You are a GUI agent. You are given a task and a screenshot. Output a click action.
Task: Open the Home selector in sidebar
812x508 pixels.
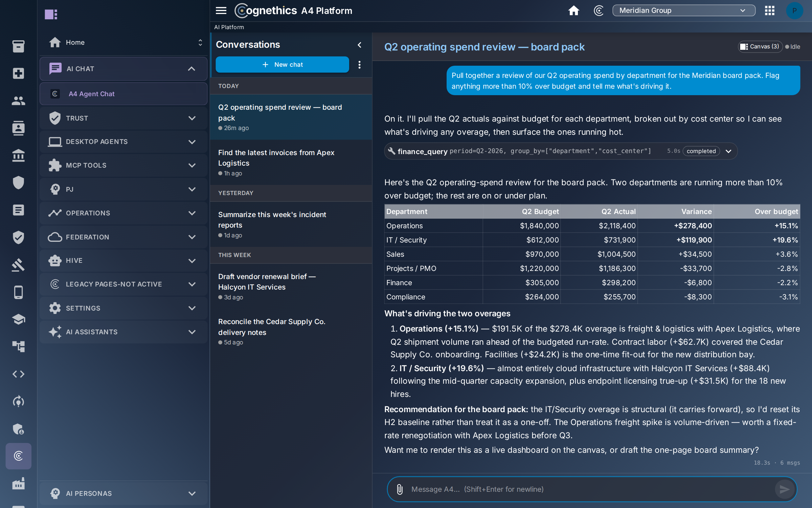(123, 42)
